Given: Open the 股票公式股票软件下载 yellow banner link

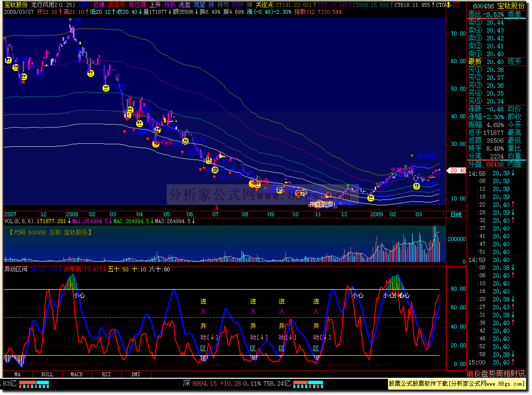Looking at the screenshot, I should click(457, 384).
